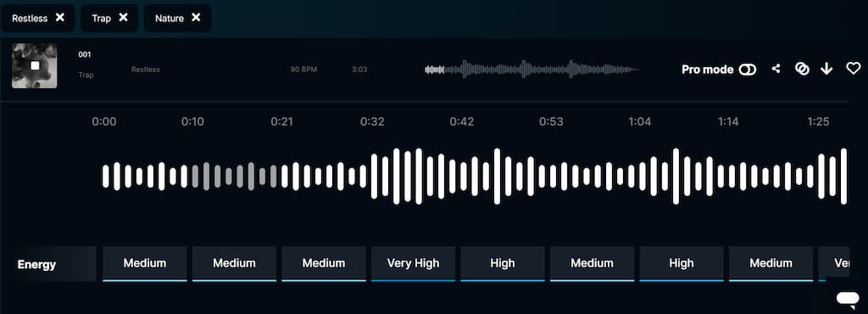
Task: Download the track with arrow icon
Action: click(x=826, y=69)
